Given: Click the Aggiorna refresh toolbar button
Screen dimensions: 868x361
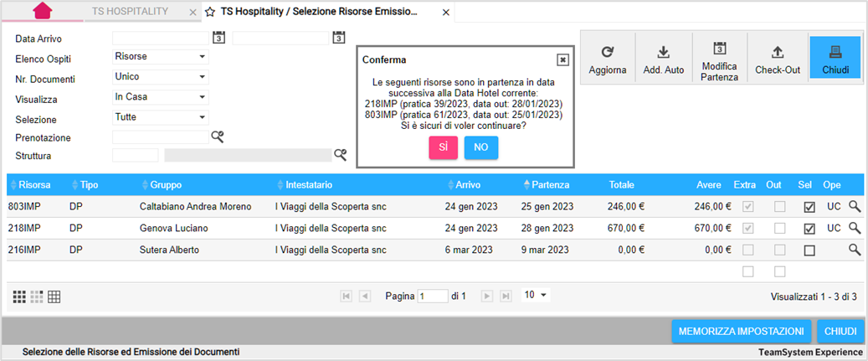Looking at the screenshot, I should (x=608, y=59).
